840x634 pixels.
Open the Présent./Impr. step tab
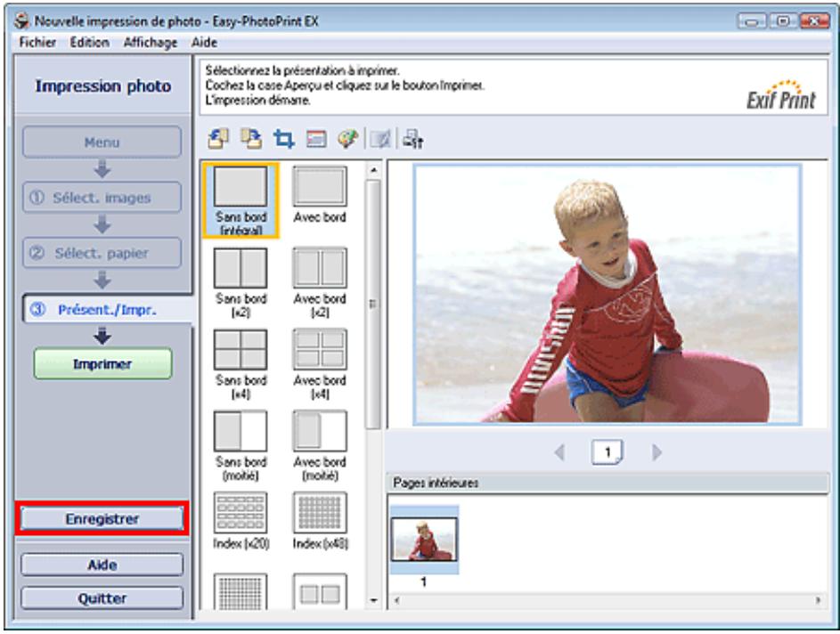(107, 310)
